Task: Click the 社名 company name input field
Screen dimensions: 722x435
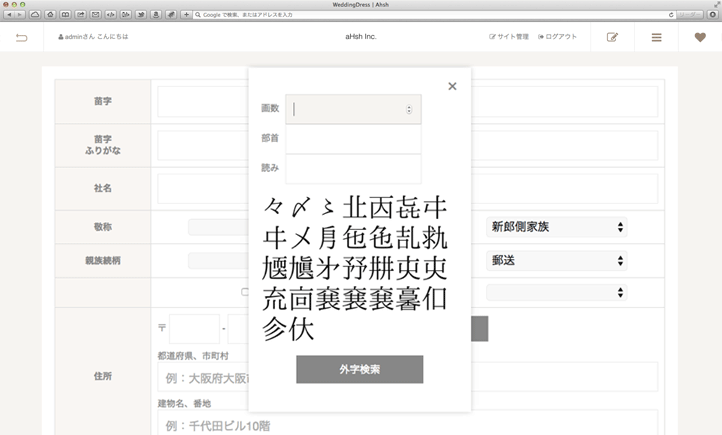Action: (x=408, y=188)
